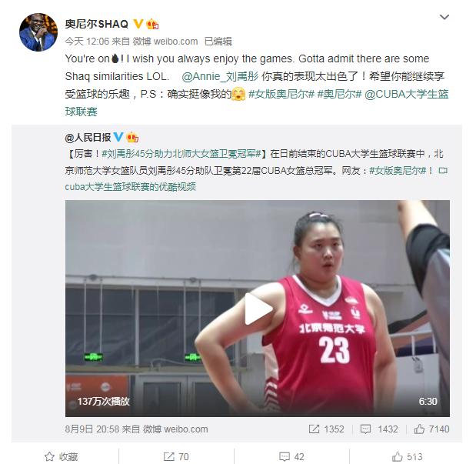Image resolution: width=476 pixels, height=464 pixels.
Task: Click the membership badge icon after SHAQ's name
Action: (x=152, y=24)
